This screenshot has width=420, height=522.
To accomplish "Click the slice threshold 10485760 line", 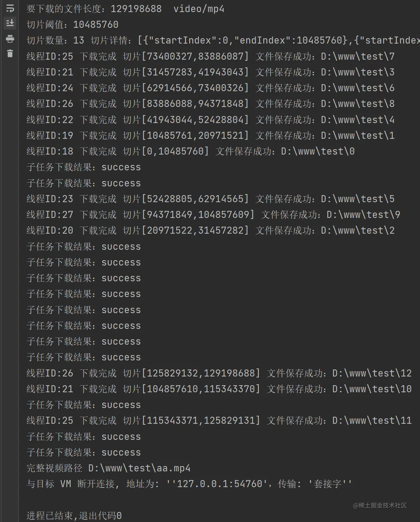I will [72, 24].
